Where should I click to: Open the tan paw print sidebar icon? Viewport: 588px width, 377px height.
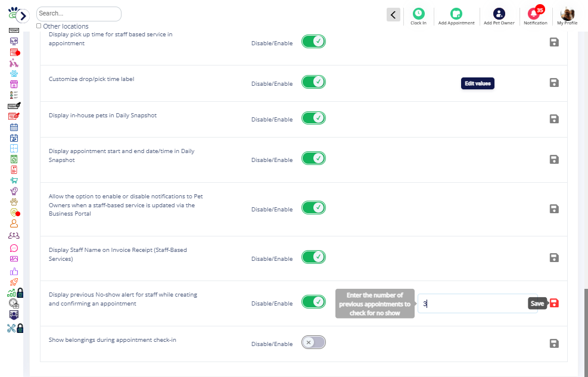point(14,202)
